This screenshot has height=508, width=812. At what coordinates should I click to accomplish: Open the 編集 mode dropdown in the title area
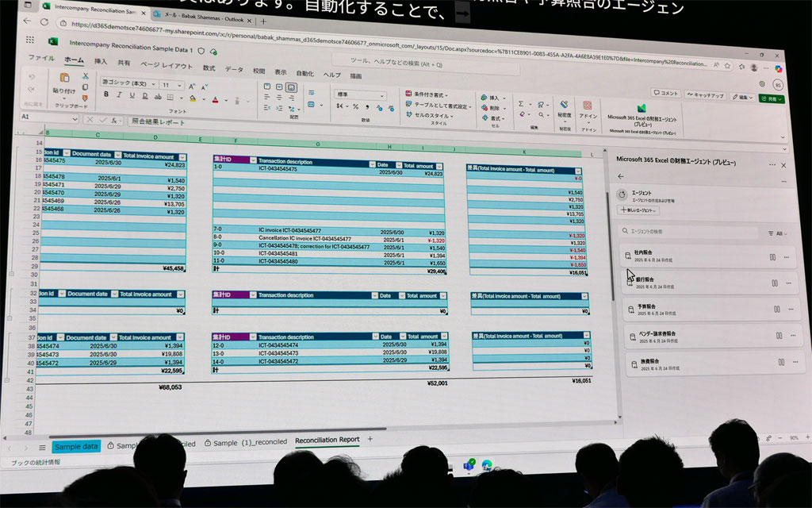(742, 97)
